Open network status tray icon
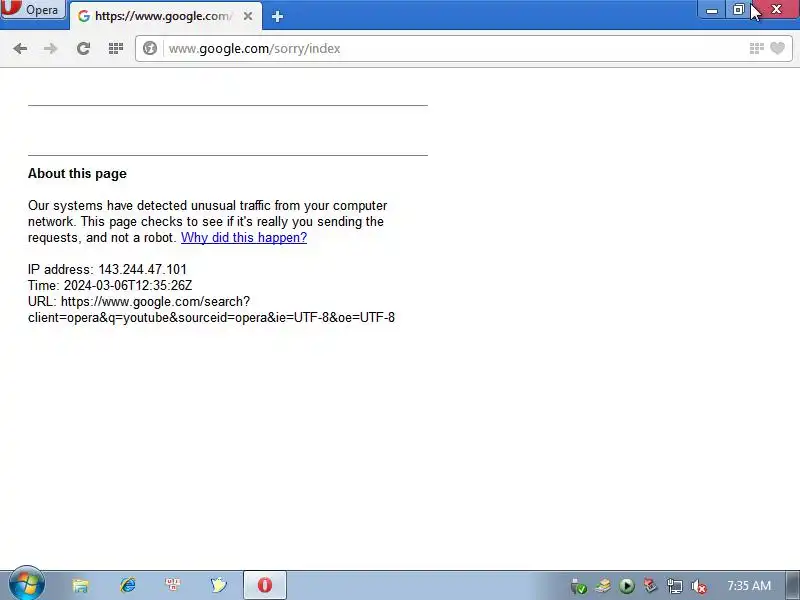800x600 pixels. click(x=674, y=586)
